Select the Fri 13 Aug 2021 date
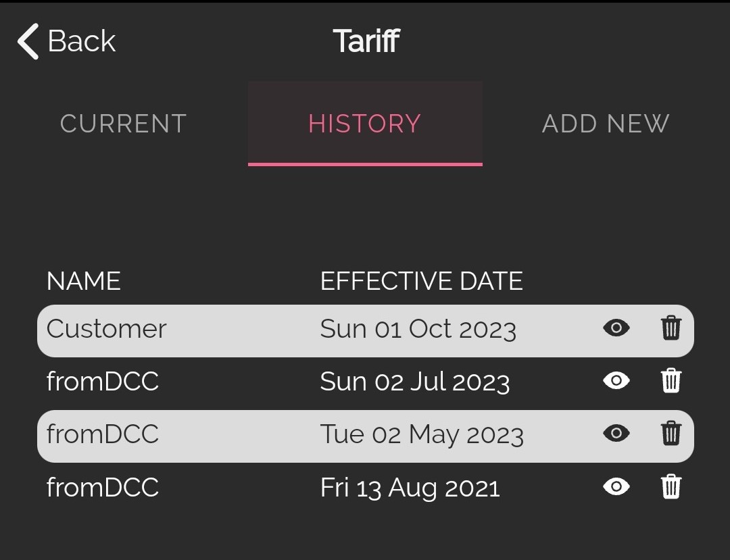This screenshot has width=730, height=560. (410, 488)
